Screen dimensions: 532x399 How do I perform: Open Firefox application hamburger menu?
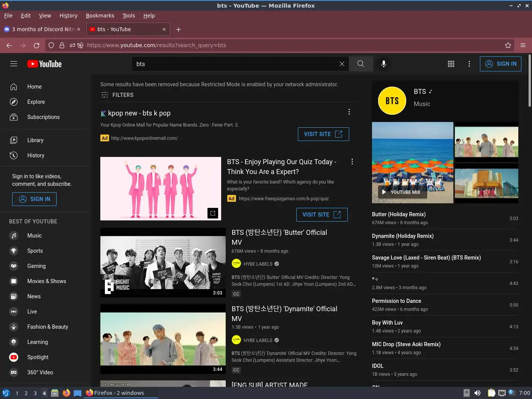523,45
